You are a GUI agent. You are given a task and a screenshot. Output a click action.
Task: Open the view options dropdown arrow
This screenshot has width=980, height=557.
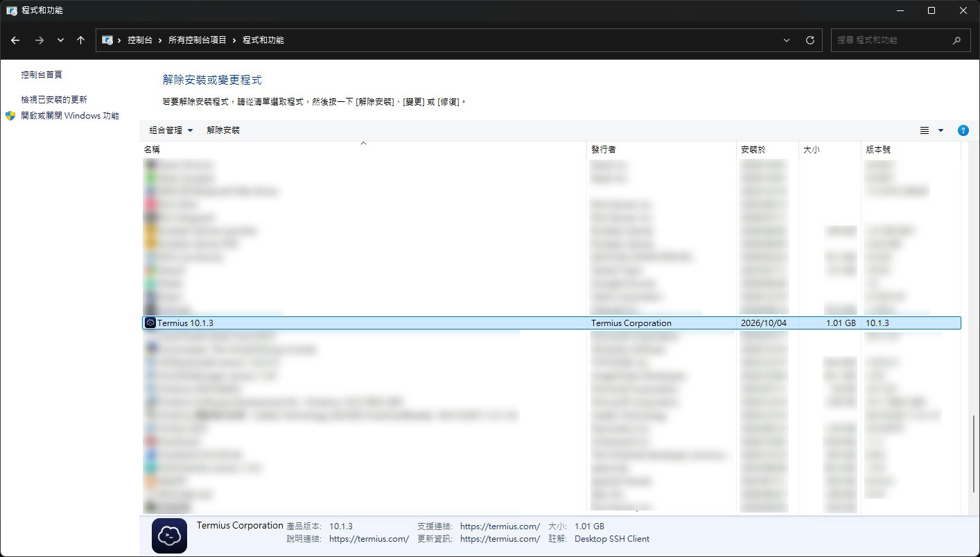[940, 130]
